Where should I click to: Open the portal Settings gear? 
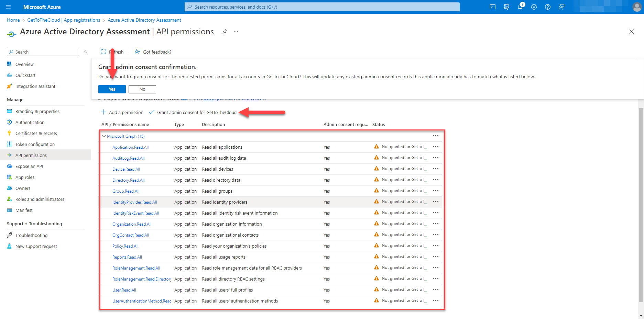(534, 7)
